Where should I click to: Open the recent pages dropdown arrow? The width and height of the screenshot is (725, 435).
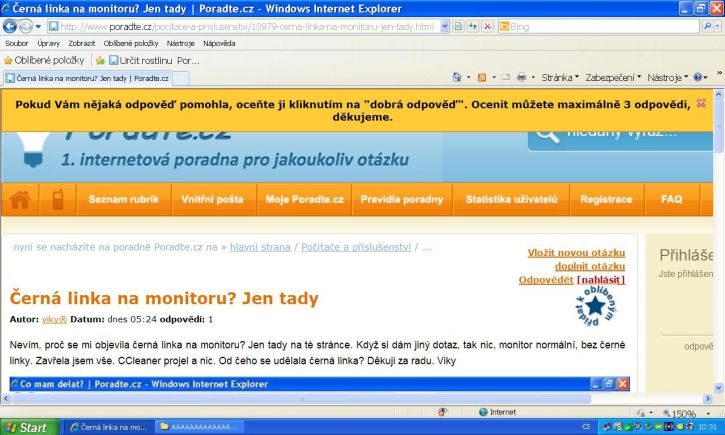[38, 27]
